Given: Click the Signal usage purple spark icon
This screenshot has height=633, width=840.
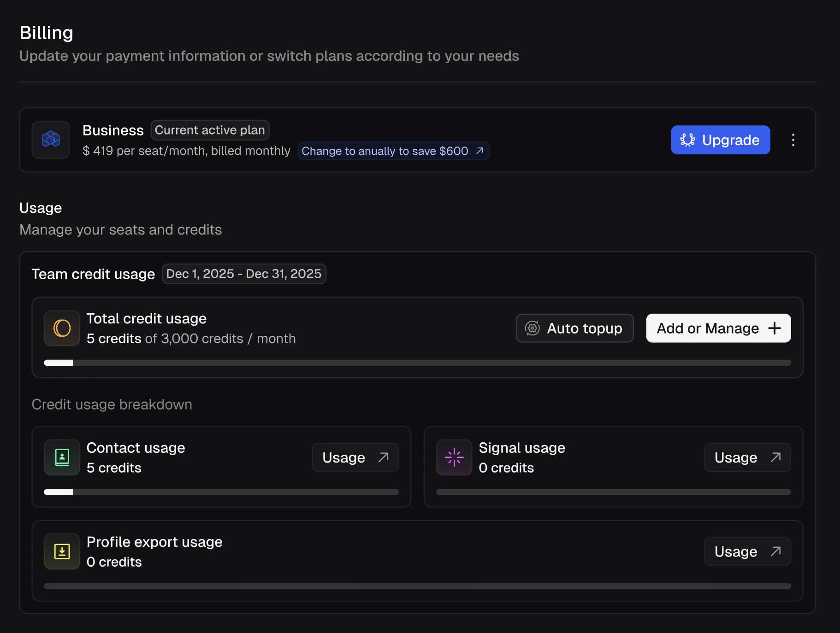Looking at the screenshot, I should point(454,457).
